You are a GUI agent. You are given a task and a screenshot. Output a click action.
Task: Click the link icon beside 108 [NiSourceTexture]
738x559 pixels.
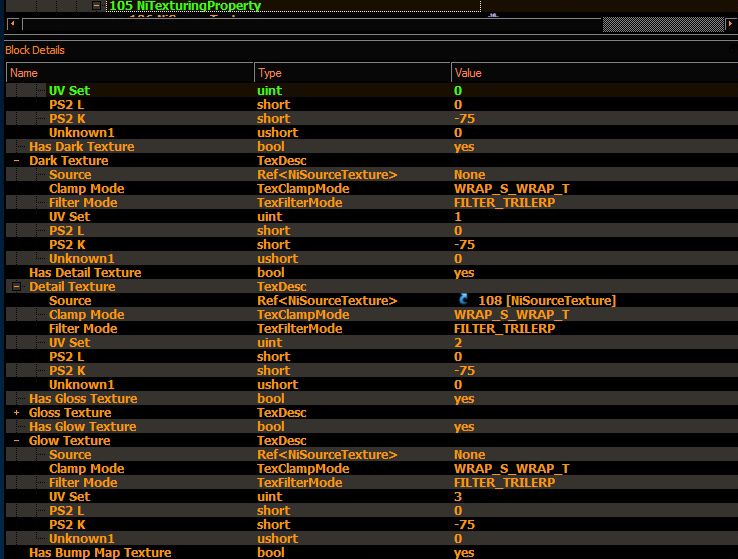463,300
